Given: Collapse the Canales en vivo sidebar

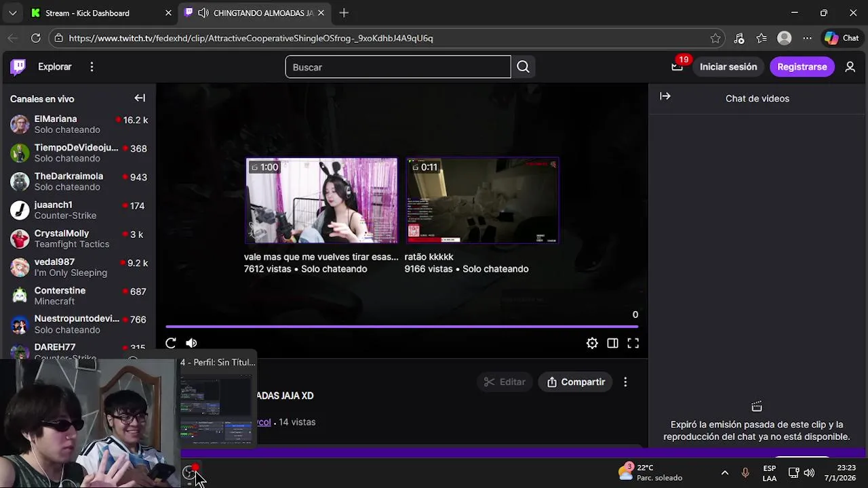Looking at the screenshot, I should pos(140,98).
